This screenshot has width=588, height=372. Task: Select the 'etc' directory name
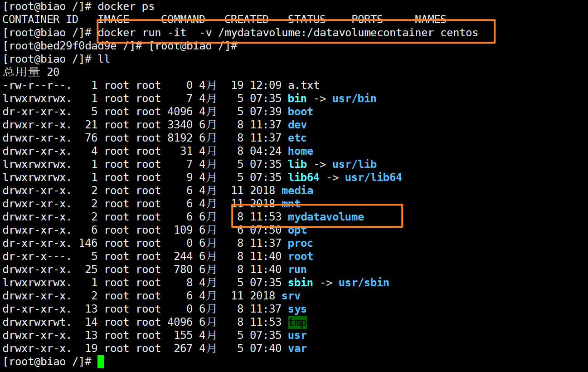pyautogui.click(x=297, y=138)
